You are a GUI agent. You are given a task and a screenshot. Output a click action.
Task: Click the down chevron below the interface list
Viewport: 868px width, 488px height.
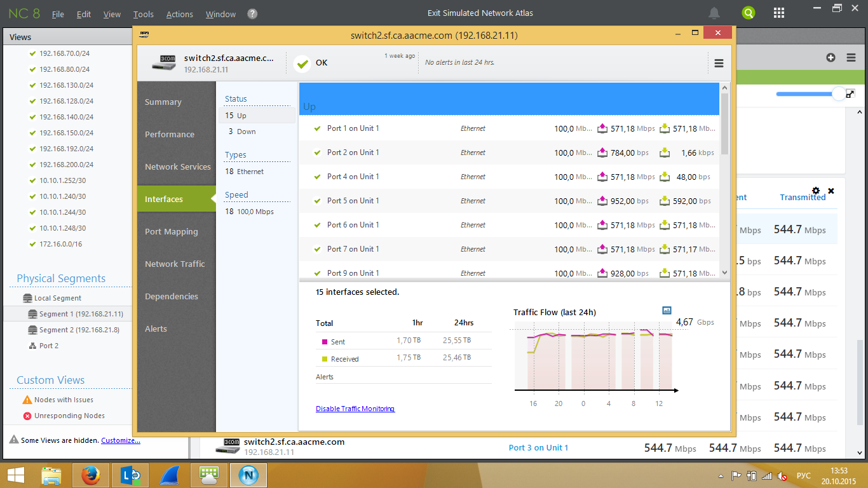pyautogui.click(x=724, y=272)
